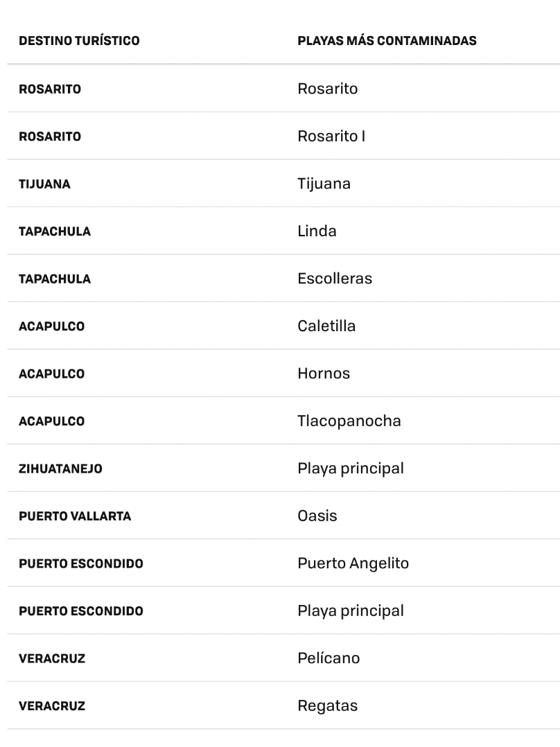560x747 pixels.
Task: Click the "Pelícano" beach cell
Action: point(329,658)
